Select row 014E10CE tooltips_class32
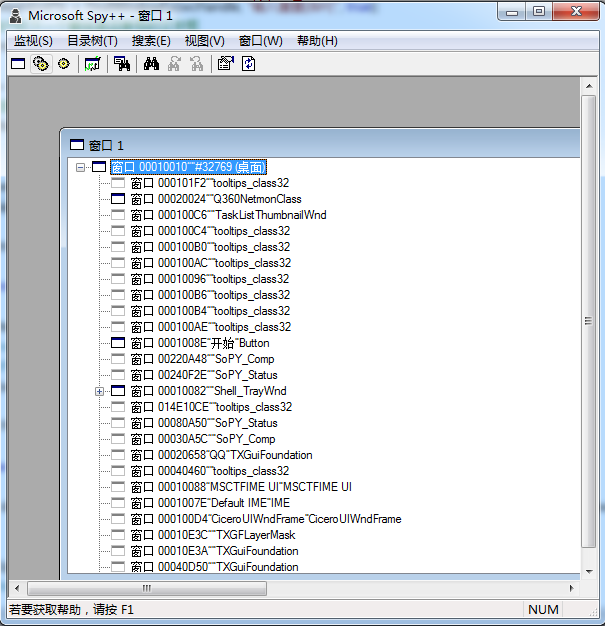Image resolution: width=605 pixels, height=626 pixels. coord(211,407)
